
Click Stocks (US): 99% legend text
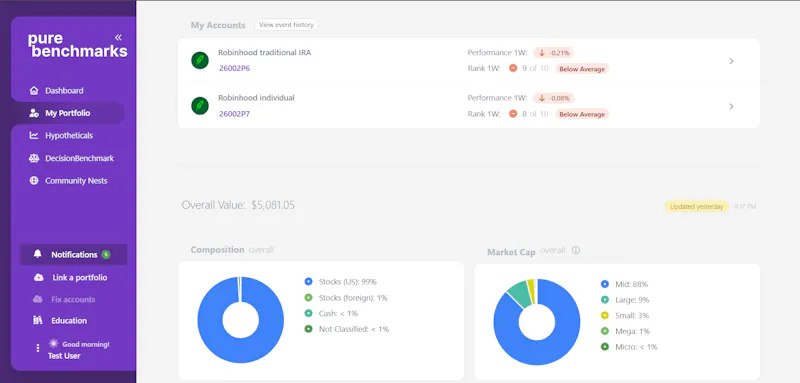(x=347, y=282)
